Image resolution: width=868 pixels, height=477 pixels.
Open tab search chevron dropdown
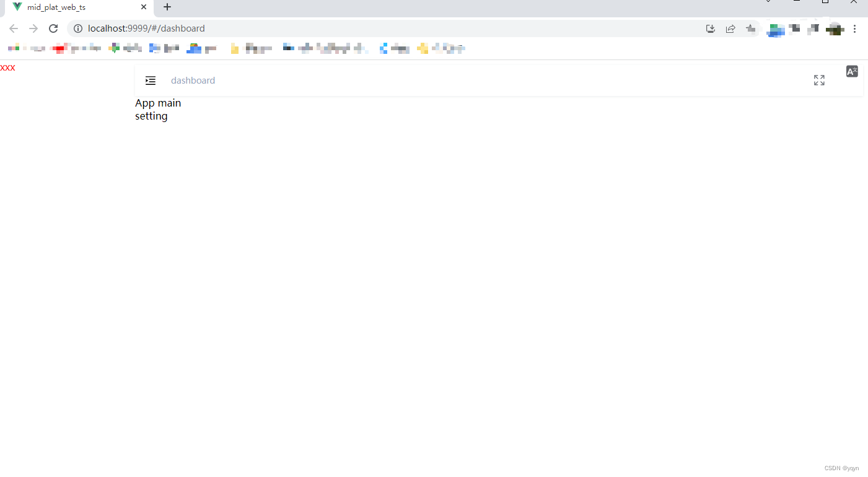768,2
